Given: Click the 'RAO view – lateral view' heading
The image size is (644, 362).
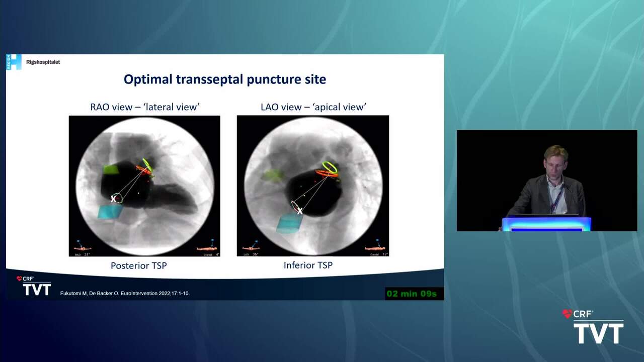Looking at the screenshot, I should [x=144, y=107].
